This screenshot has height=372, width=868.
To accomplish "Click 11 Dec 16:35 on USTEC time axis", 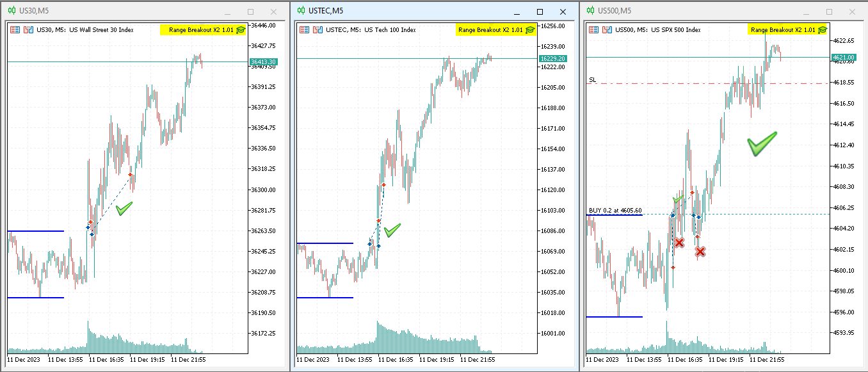I will (x=397, y=360).
